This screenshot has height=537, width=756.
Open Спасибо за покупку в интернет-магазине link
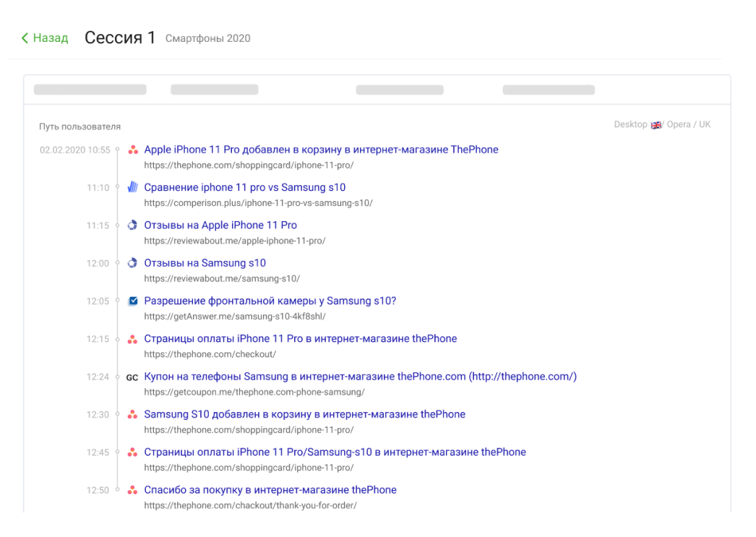tap(270, 489)
